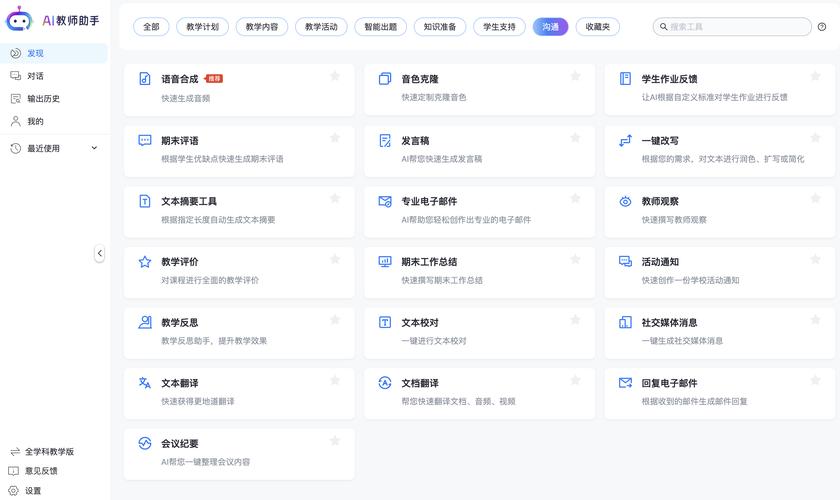Favorite the 语音合成 card with its star

(335, 76)
